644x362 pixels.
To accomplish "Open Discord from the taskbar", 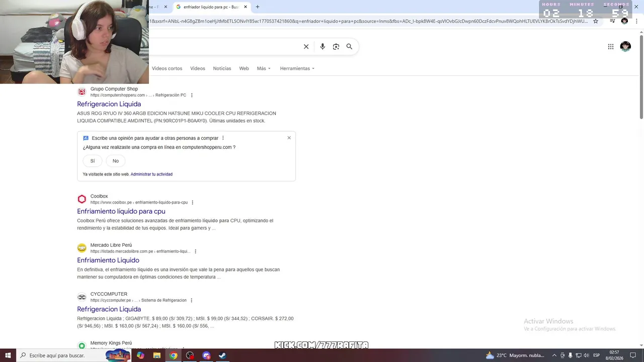I will (206, 355).
